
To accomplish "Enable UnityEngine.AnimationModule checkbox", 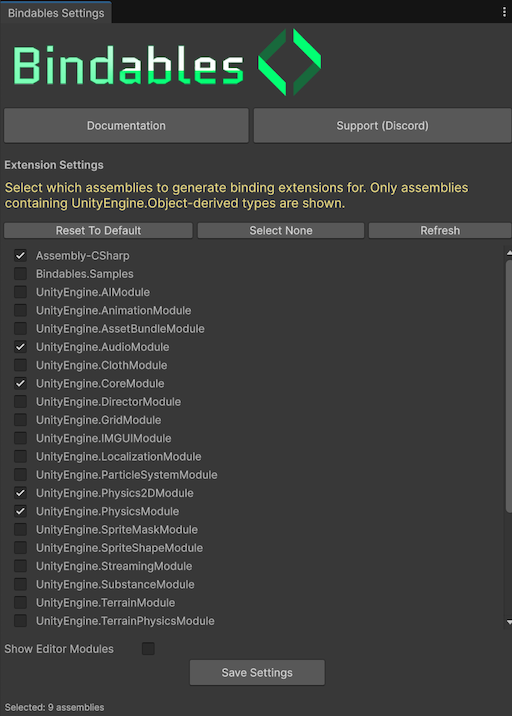I will tap(20, 310).
